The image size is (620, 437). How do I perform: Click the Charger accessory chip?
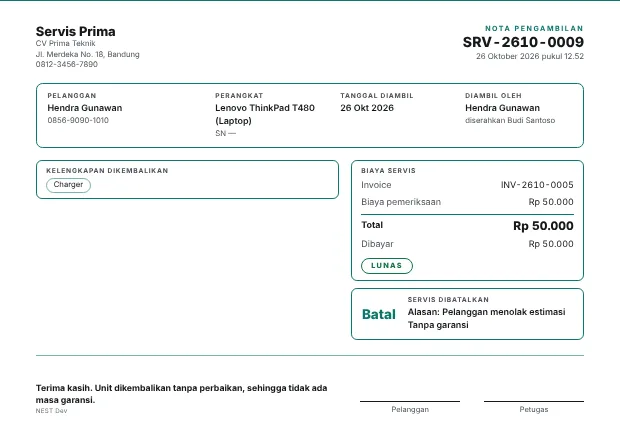(x=68, y=185)
